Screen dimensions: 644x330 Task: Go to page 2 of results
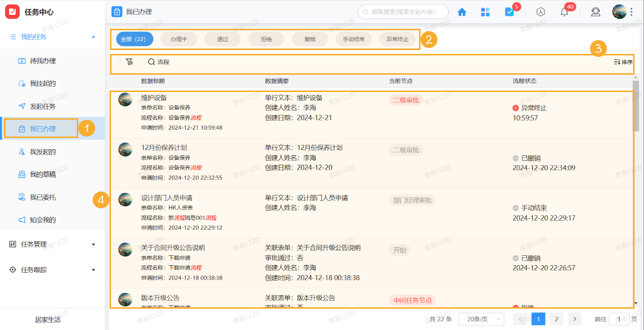coord(556,319)
